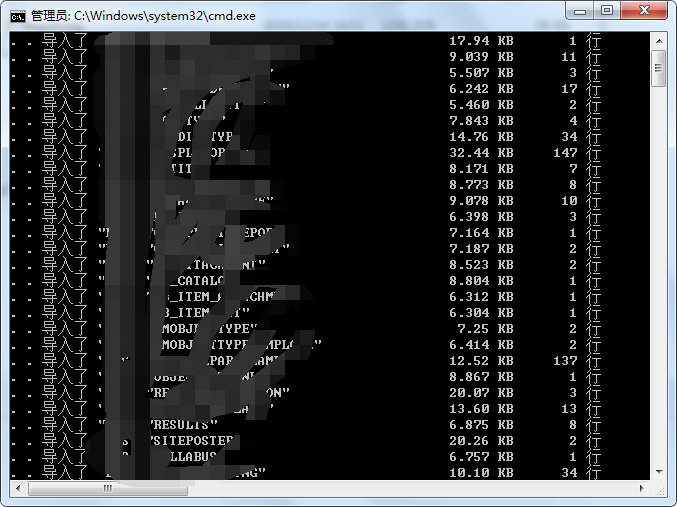Click the value 12.52 KB
677x507 pixels.
(x=481, y=361)
